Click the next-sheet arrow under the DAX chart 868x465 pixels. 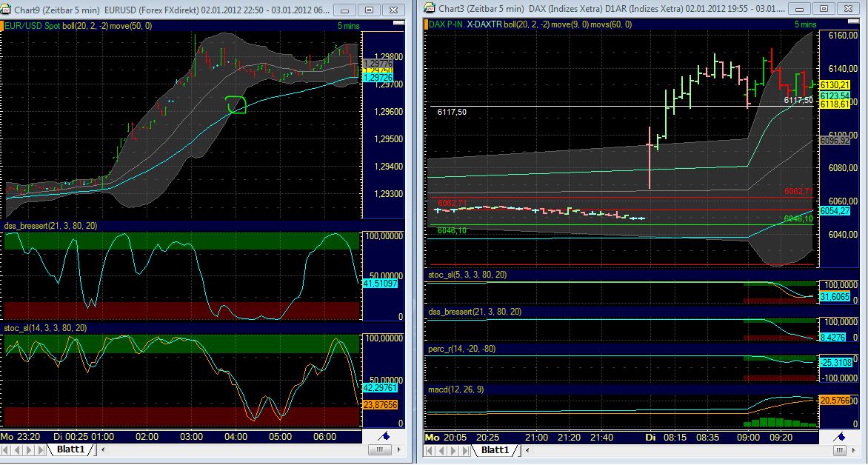point(452,451)
